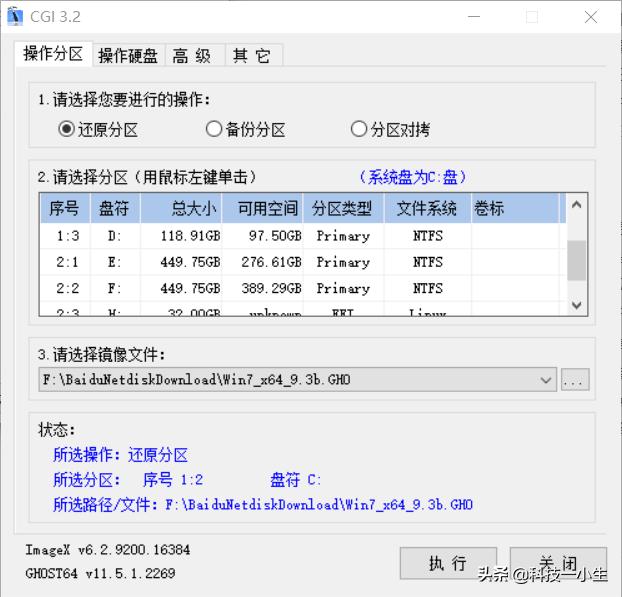
Task: Click the 盘符 C: status text
Action: (296, 480)
